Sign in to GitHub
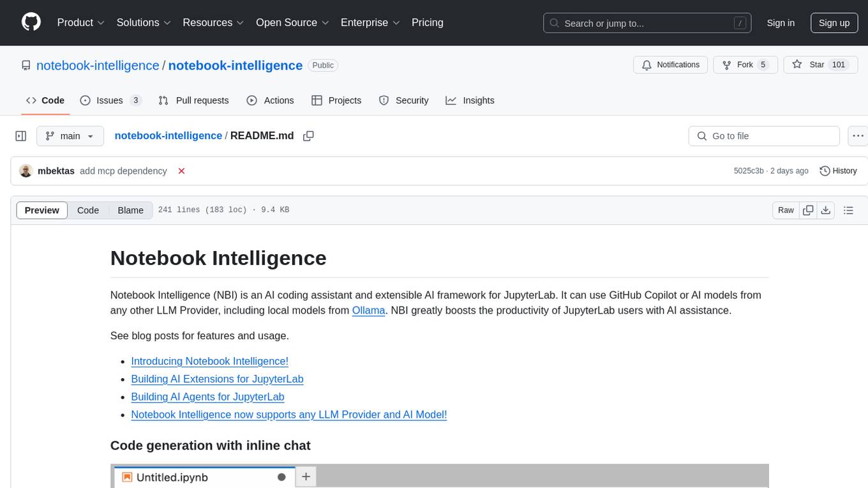 pos(781,23)
